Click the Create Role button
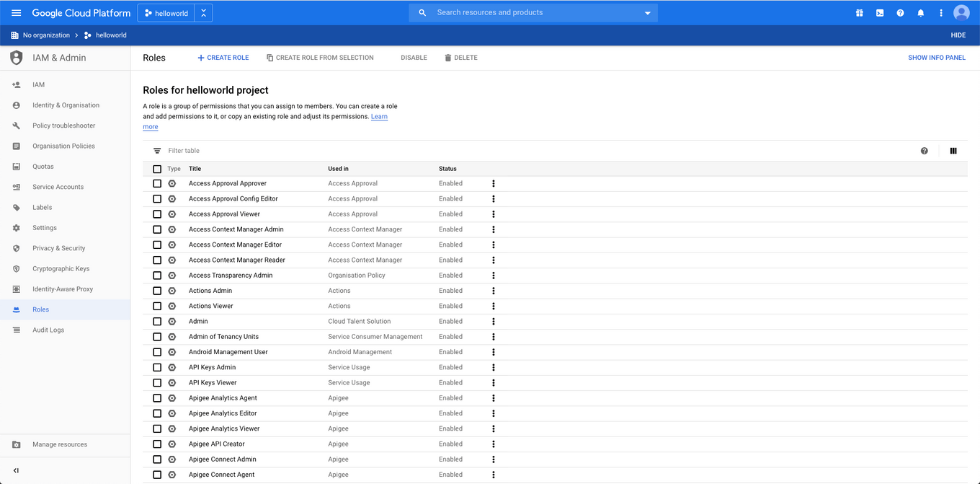 223,58
